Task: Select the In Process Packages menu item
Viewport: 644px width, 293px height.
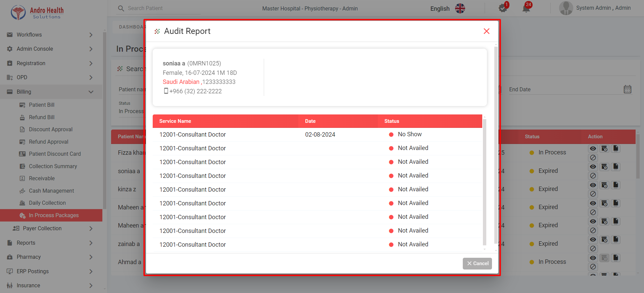Action: point(54,215)
